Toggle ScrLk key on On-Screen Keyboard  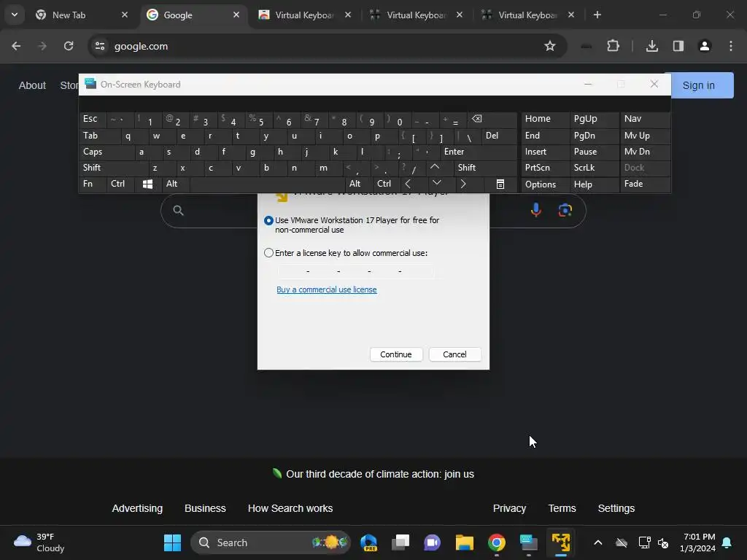(x=594, y=168)
